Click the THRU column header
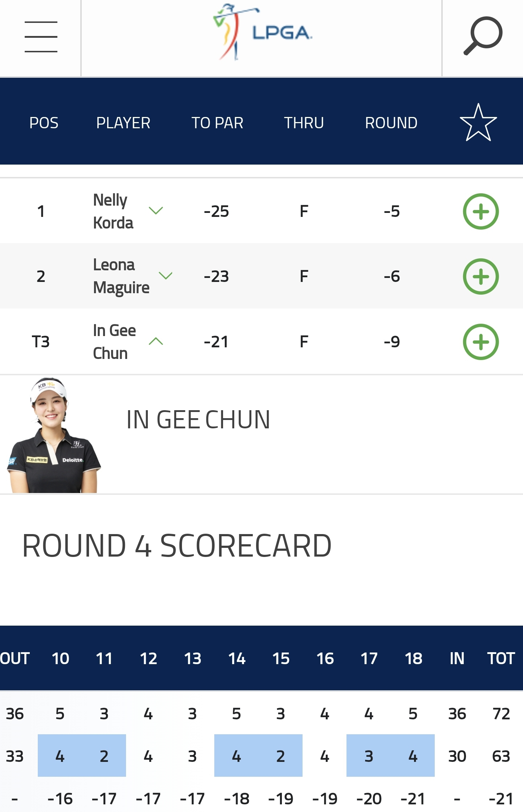This screenshot has height=812, width=523. point(304,123)
